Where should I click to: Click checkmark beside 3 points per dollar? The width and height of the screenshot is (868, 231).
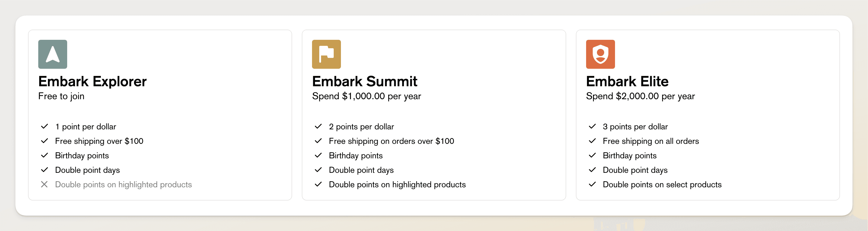click(592, 126)
